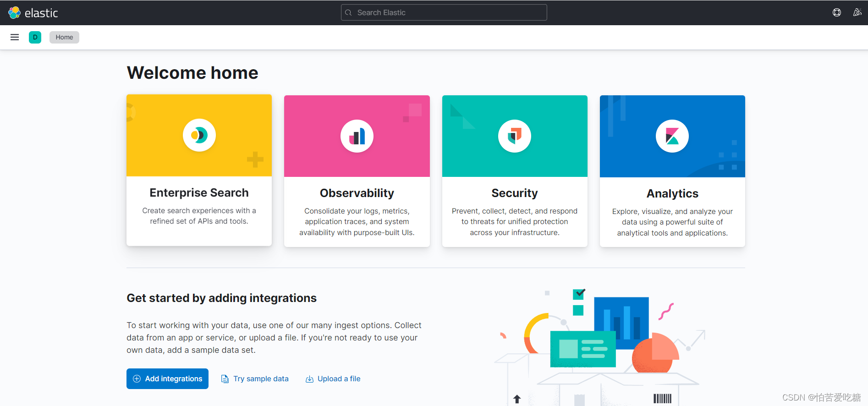Click the Security shield icon
This screenshot has height=406, width=868.
[x=515, y=136]
